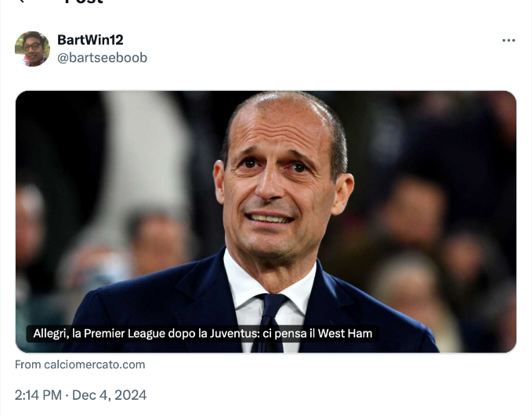Open the Allegri headline caption on the card

(x=202, y=334)
